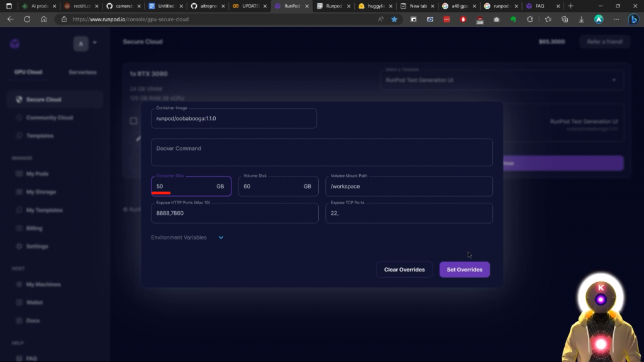Open My Templates in the sidebar
Screen dimensions: 644x362
(x=45, y=210)
